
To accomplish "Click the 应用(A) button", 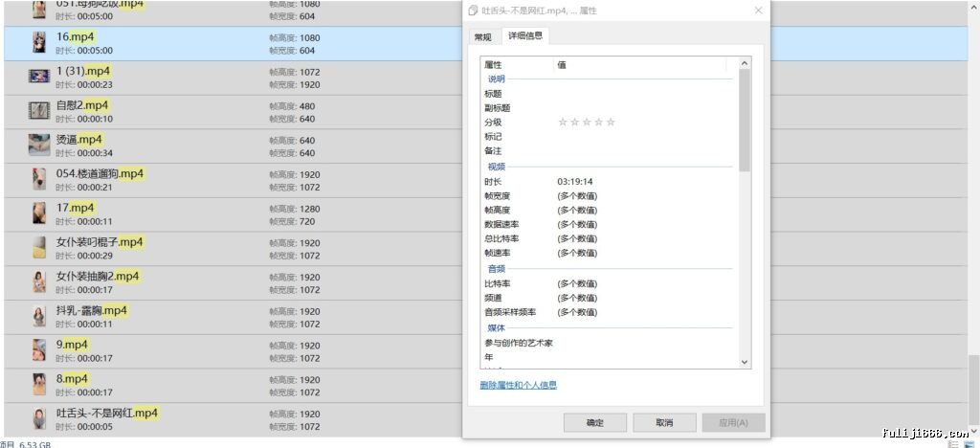I will 734,423.
